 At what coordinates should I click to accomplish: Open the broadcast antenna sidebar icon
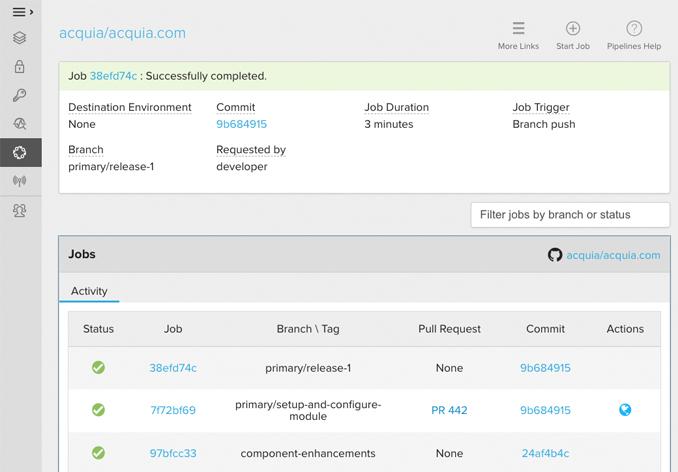pyautogui.click(x=19, y=181)
